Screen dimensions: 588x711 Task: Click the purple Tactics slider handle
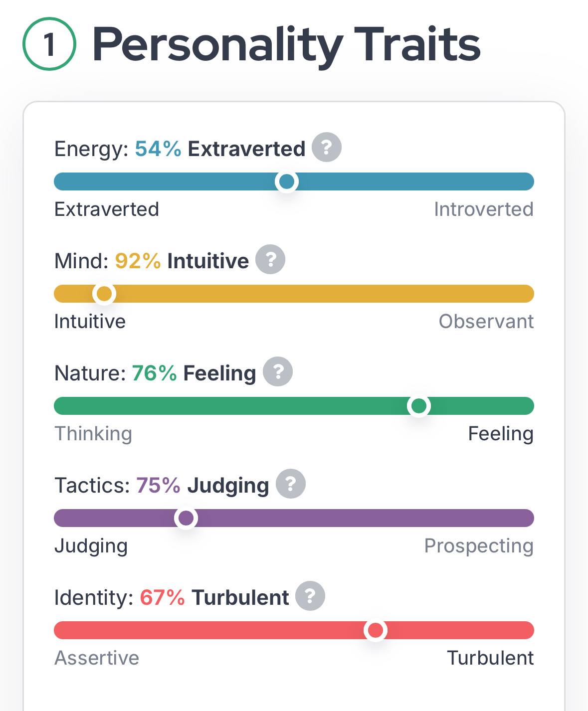click(186, 518)
